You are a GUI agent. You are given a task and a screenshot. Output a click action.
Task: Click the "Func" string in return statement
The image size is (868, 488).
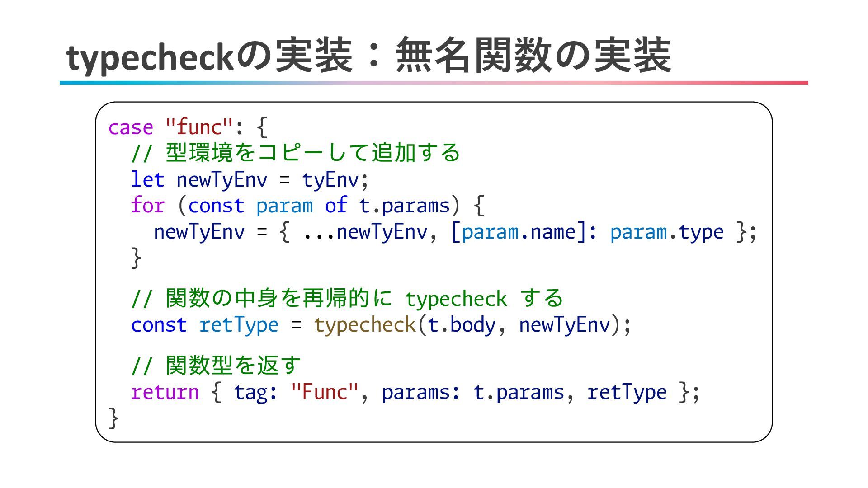pyautogui.click(x=325, y=392)
